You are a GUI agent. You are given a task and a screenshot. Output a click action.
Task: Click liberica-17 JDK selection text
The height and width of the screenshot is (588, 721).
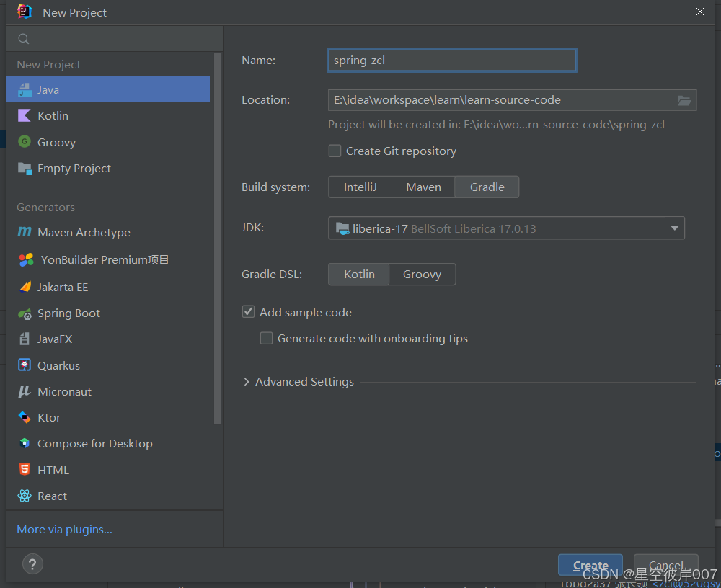pyautogui.click(x=380, y=228)
